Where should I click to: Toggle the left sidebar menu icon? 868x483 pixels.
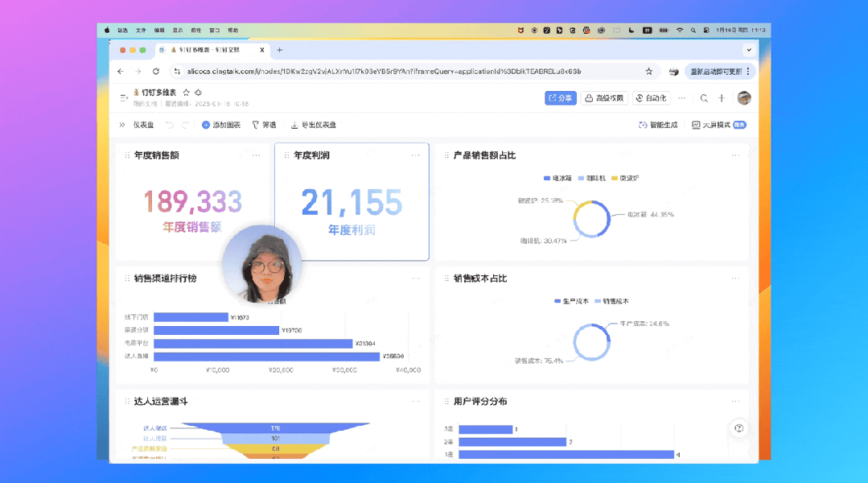point(123,97)
